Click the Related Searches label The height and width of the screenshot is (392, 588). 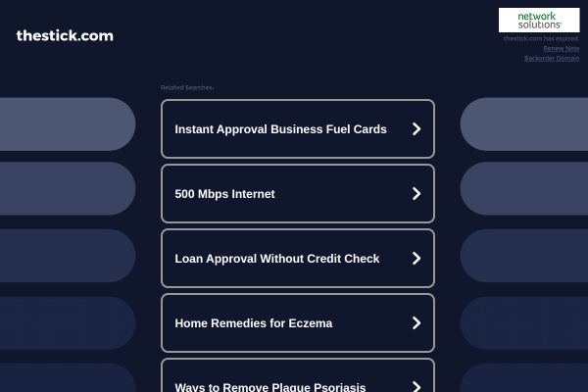187,87
